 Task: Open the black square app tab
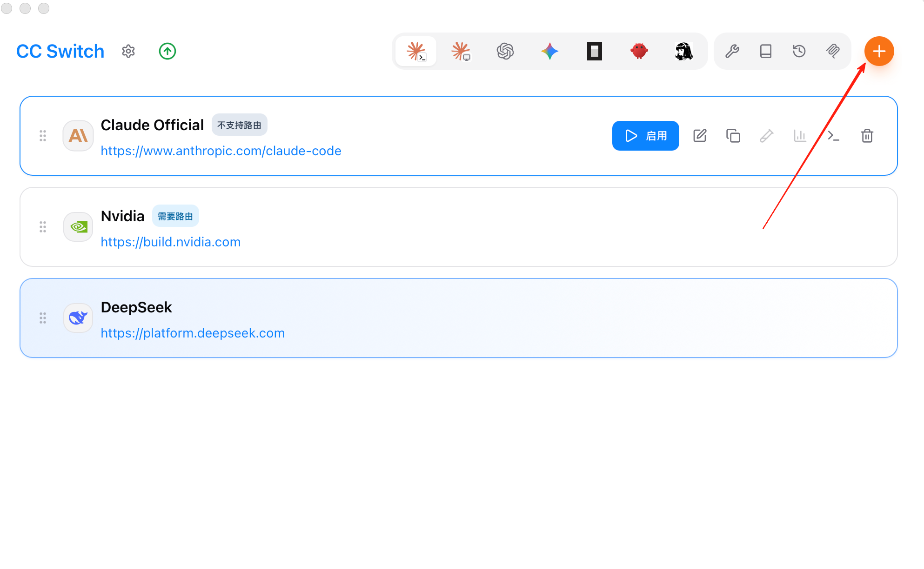[x=595, y=51]
